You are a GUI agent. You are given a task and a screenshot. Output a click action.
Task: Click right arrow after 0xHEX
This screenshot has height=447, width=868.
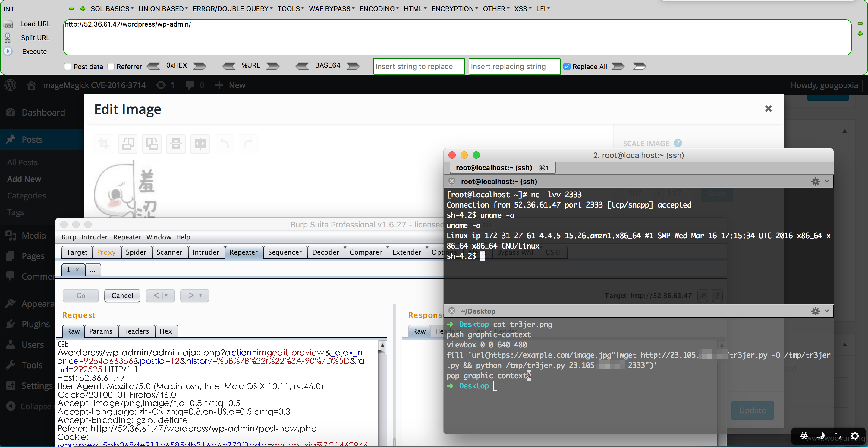tap(200, 66)
